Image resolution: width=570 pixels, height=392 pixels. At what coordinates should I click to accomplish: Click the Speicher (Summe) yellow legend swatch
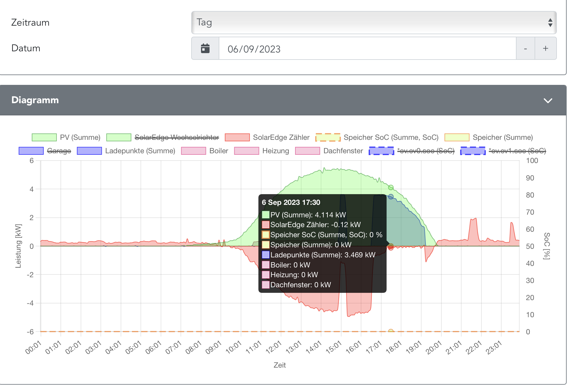click(x=457, y=137)
